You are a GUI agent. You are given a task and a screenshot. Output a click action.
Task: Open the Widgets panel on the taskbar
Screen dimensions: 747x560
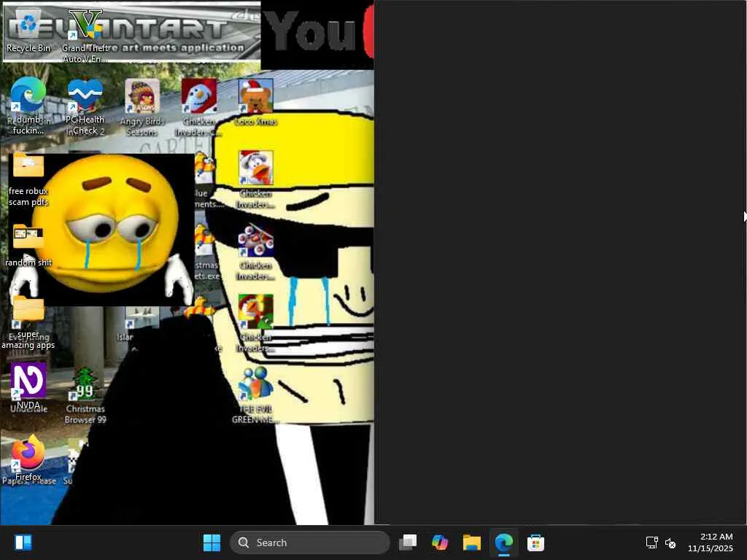point(23,542)
